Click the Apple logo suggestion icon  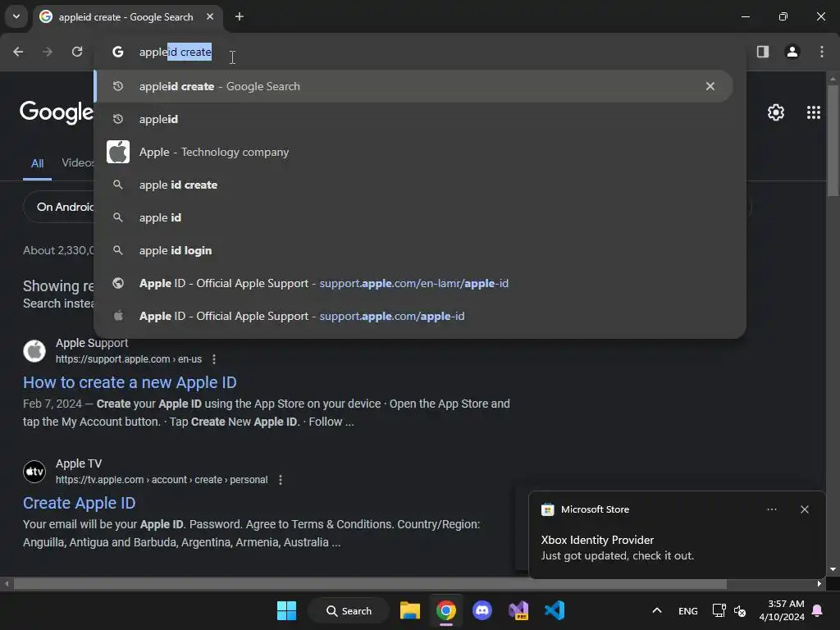[x=118, y=152]
